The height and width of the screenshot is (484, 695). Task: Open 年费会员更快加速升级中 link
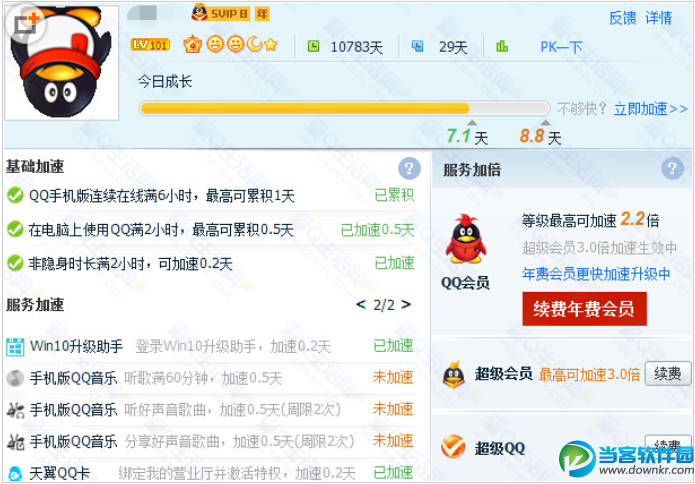(x=596, y=274)
